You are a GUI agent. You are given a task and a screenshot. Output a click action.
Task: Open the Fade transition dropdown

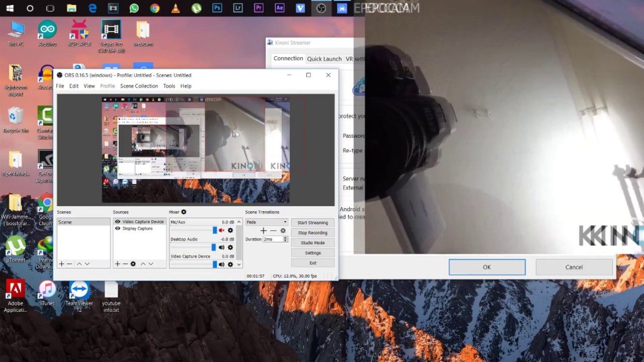(267, 222)
